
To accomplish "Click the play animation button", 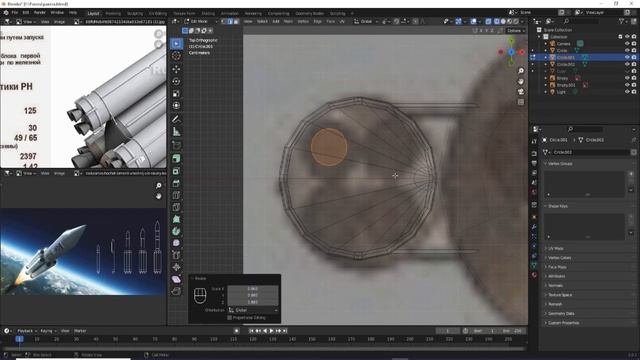I will tap(271, 331).
